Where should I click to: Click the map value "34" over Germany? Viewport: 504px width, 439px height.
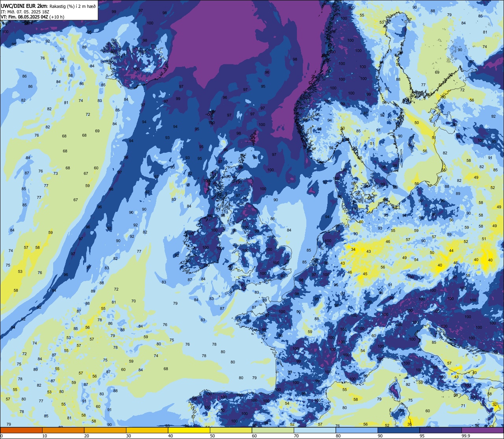[353, 250]
